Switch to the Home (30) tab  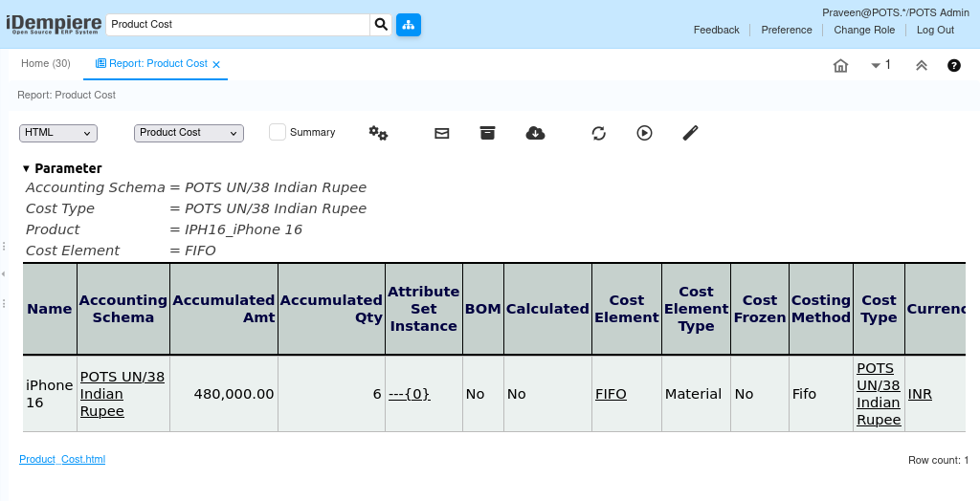pyautogui.click(x=46, y=64)
